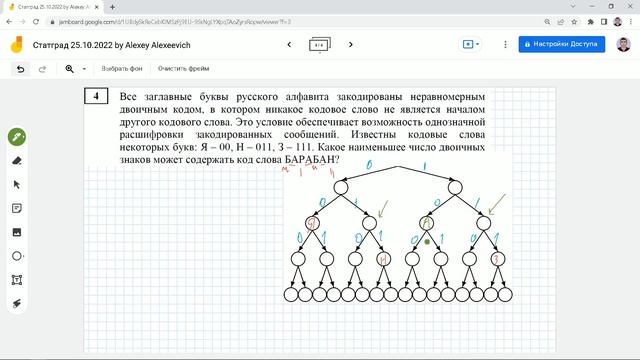Open the zoom level dropdown arrow

tap(84, 69)
